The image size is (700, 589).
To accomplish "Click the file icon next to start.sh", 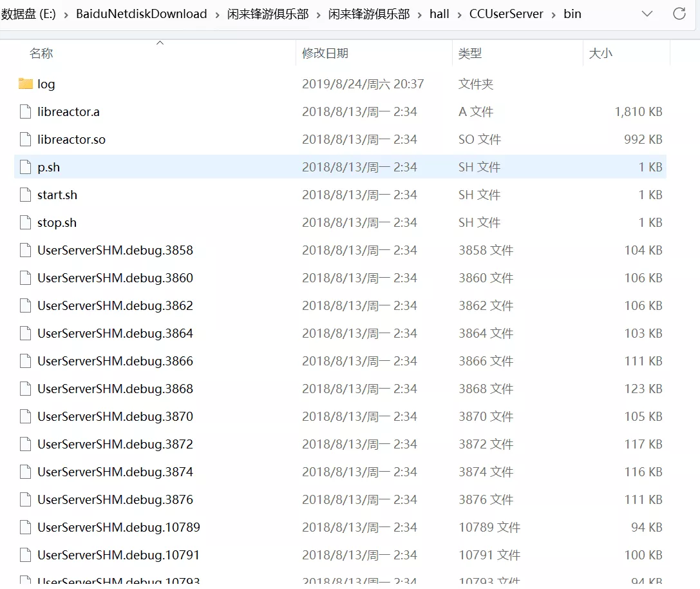I will (25, 194).
